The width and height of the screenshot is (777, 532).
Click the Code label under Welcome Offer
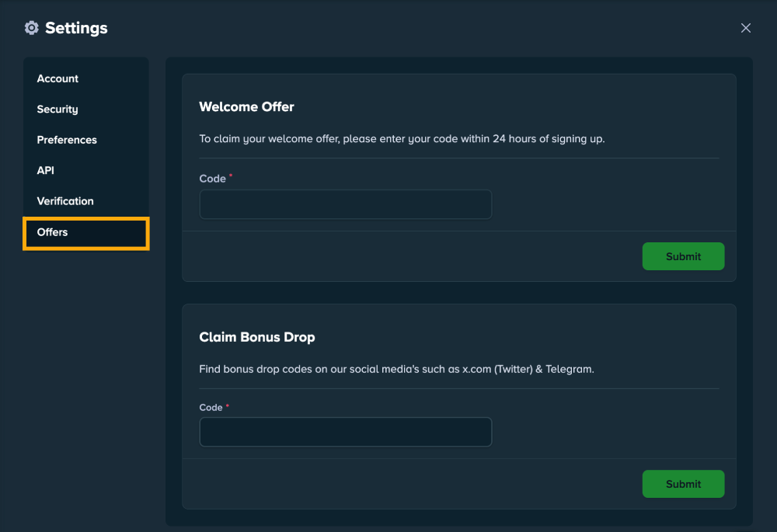coord(212,179)
